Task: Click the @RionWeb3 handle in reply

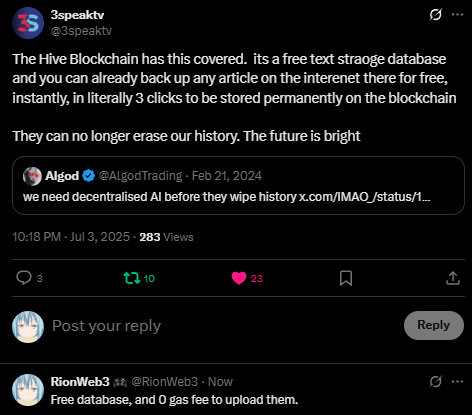Action: click(x=165, y=382)
